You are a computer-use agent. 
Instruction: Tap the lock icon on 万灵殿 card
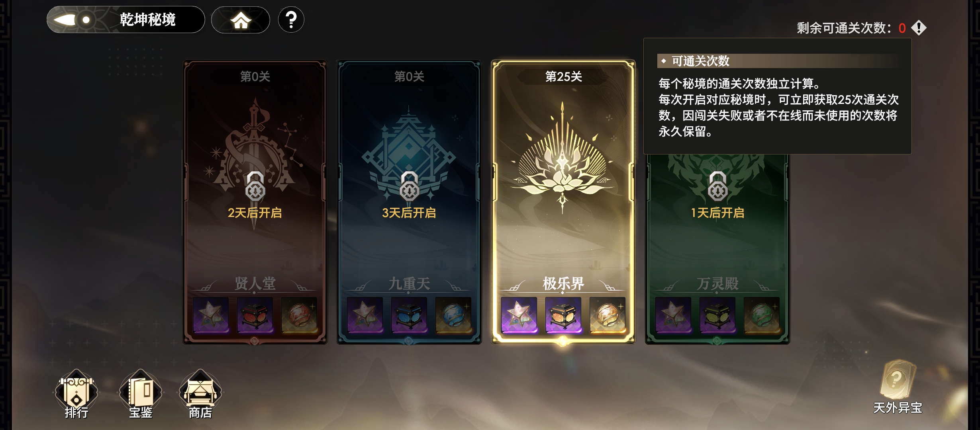pyautogui.click(x=717, y=186)
